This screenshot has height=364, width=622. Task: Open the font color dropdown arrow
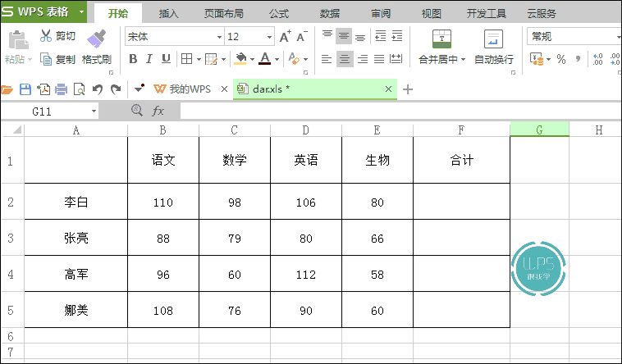[x=277, y=60]
